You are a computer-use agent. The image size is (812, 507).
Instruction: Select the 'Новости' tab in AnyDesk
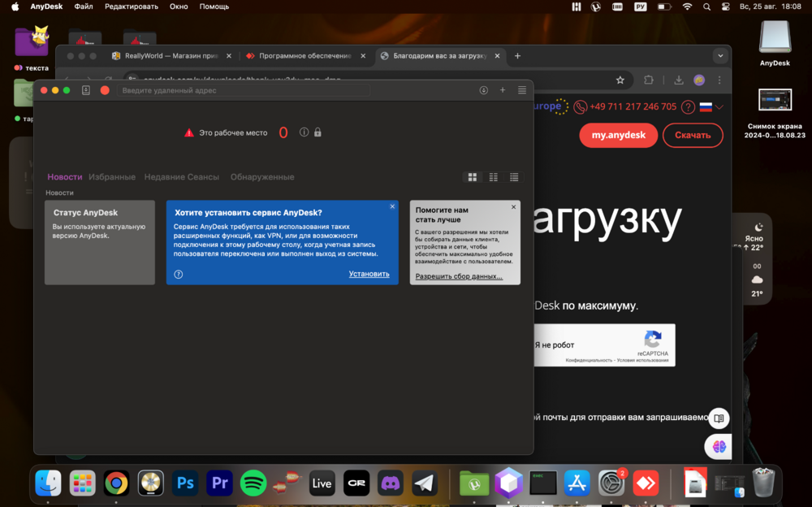click(65, 177)
